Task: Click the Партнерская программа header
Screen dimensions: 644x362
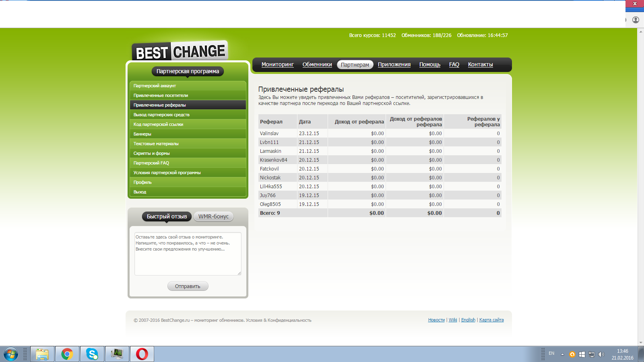Action: click(188, 71)
